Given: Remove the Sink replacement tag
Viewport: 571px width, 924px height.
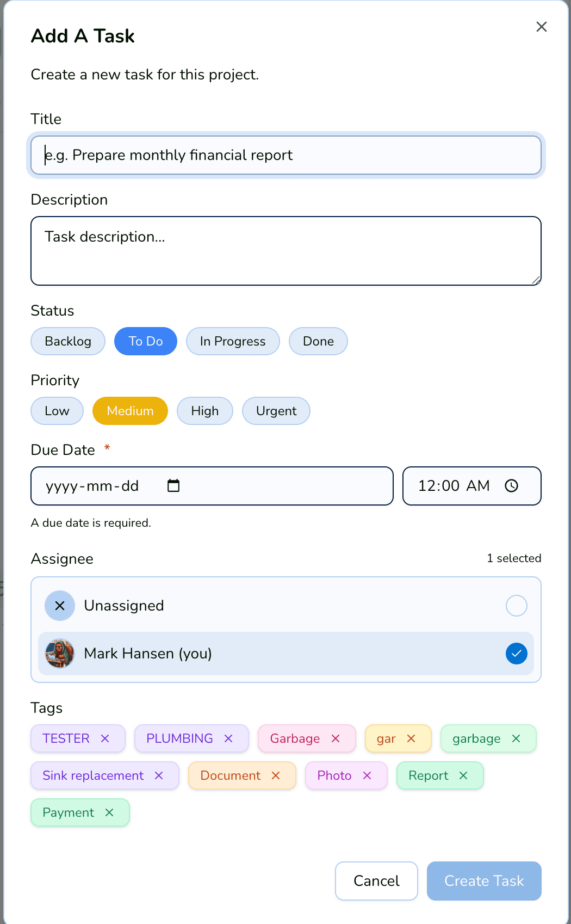Looking at the screenshot, I should coord(159,775).
